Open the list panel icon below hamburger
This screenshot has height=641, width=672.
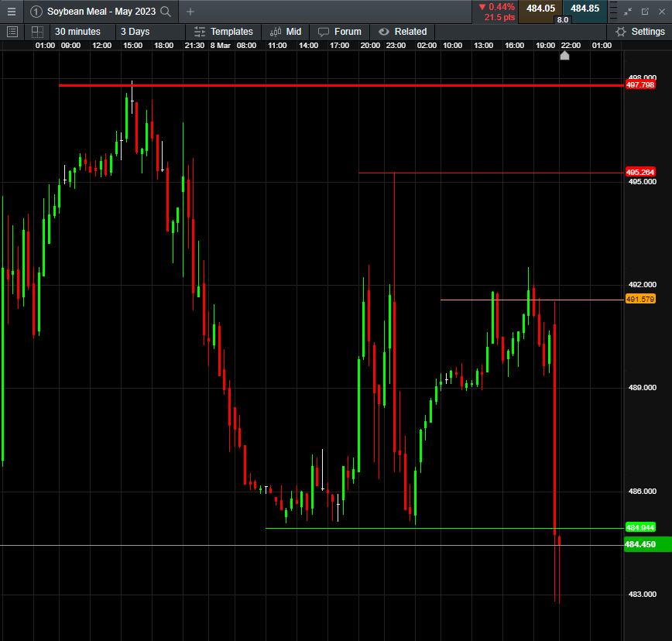[12, 32]
